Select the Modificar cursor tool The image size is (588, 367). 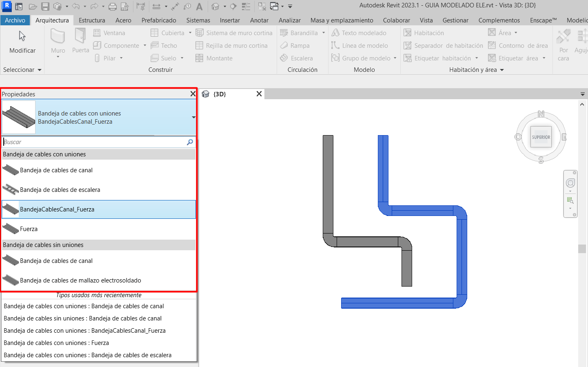pos(22,42)
